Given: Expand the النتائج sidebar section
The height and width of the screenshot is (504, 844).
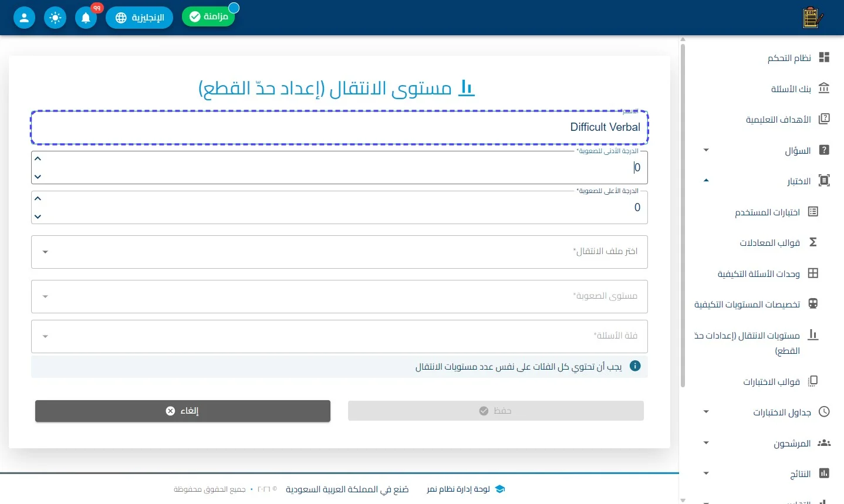Looking at the screenshot, I should (706, 473).
